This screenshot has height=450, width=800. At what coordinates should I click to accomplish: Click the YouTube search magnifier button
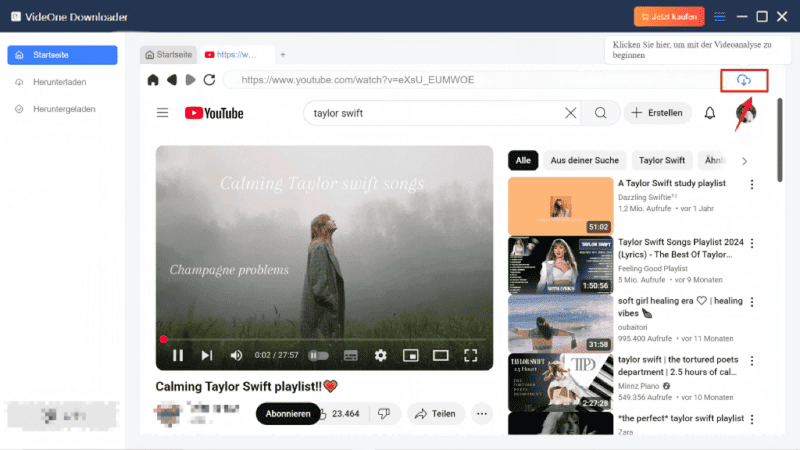pyautogui.click(x=600, y=113)
